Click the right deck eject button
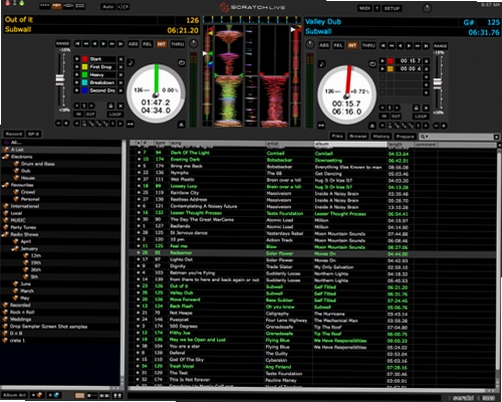This screenshot has width=502, height=402. (x=372, y=126)
